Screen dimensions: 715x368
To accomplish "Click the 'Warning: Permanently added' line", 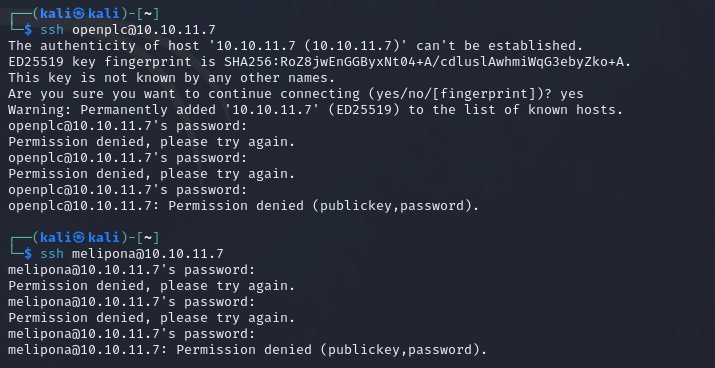I will pos(316,110).
